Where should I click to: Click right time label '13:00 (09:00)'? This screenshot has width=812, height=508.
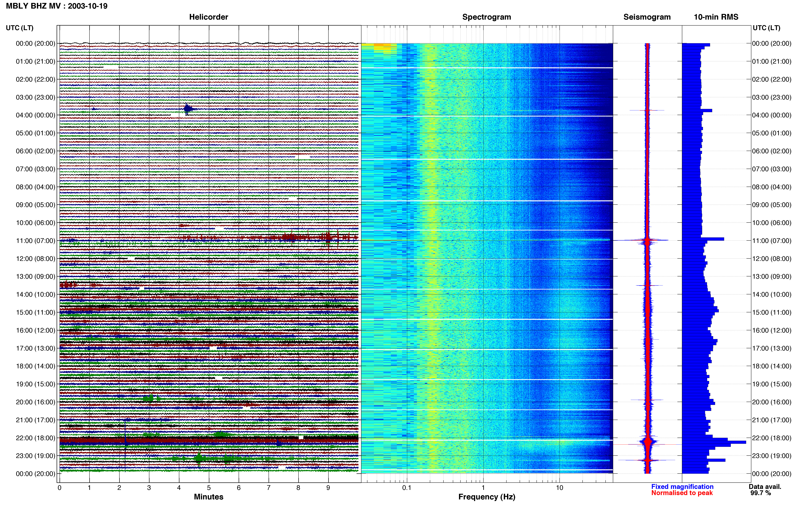click(772, 277)
